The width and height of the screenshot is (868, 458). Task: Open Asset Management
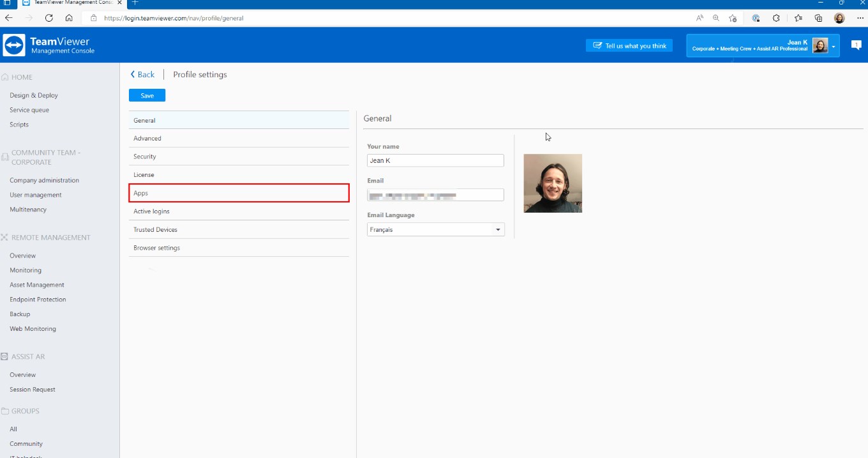pyautogui.click(x=37, y=285)
